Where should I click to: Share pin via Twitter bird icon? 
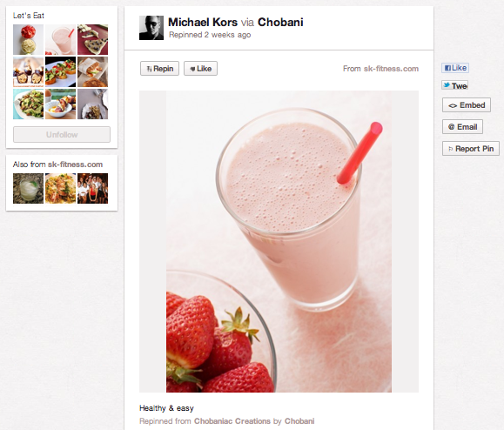tap(454, 85)
